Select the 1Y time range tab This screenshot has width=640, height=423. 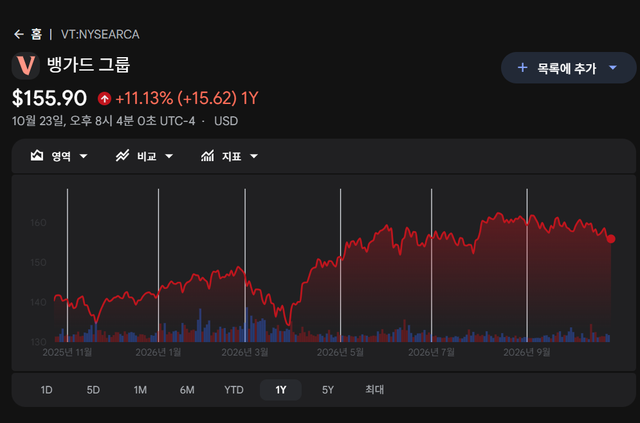(281, 390)
